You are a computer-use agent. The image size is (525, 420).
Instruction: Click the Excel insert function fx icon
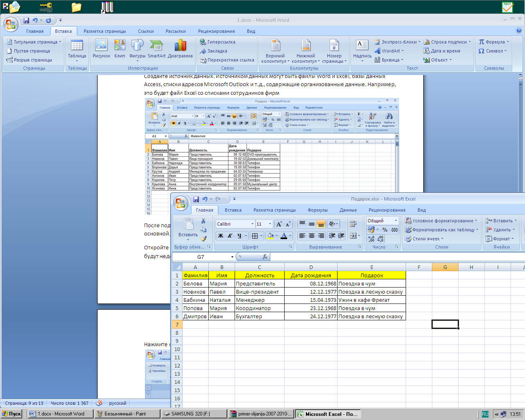tap(265, 257)
